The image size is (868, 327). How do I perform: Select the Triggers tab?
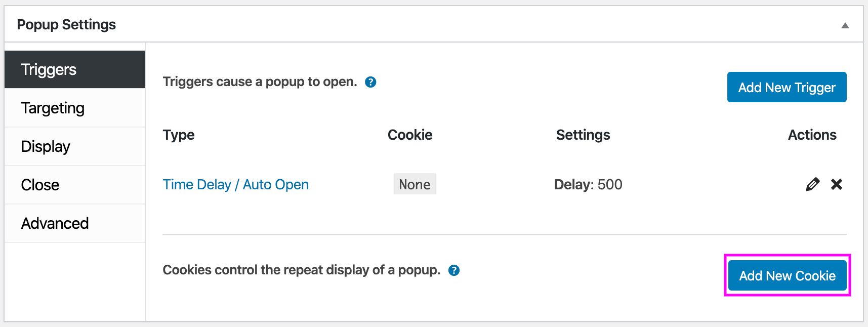[x=75, y=69]
